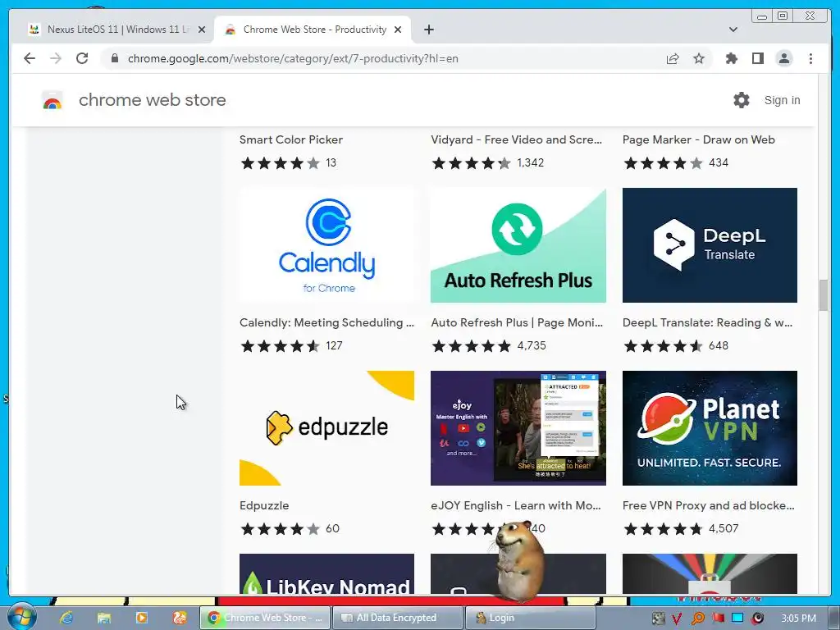This screenshot has height=630, width=840.
Task: Open the web store settings gear
Action: (742, 99)
